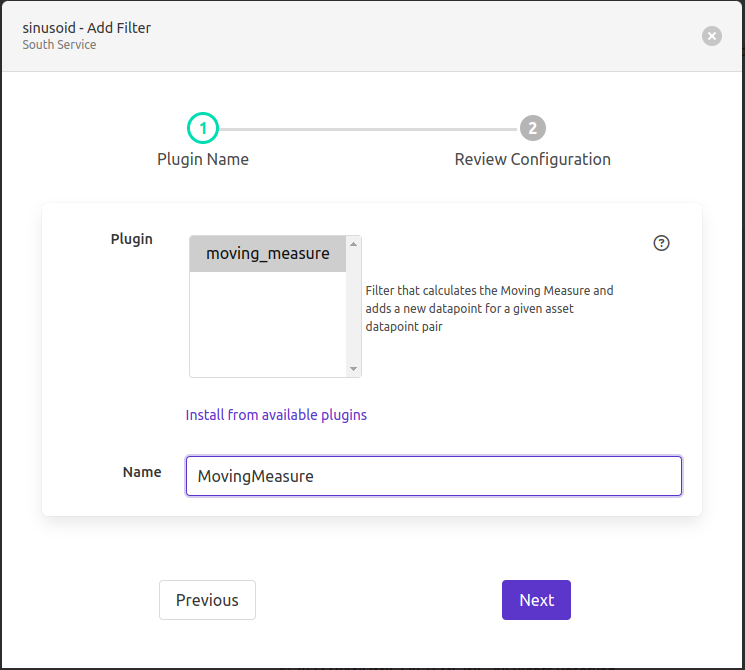The image size is (745, 670).
Task: Select the Plugin Name step label
Action: [x=203, y=159]
